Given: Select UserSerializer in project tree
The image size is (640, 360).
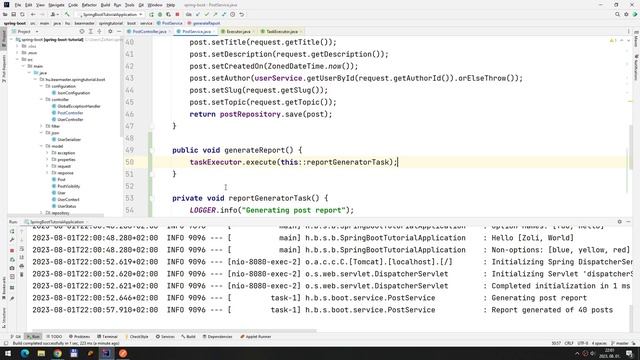Looking at the screenshot, I should point(69,140).
